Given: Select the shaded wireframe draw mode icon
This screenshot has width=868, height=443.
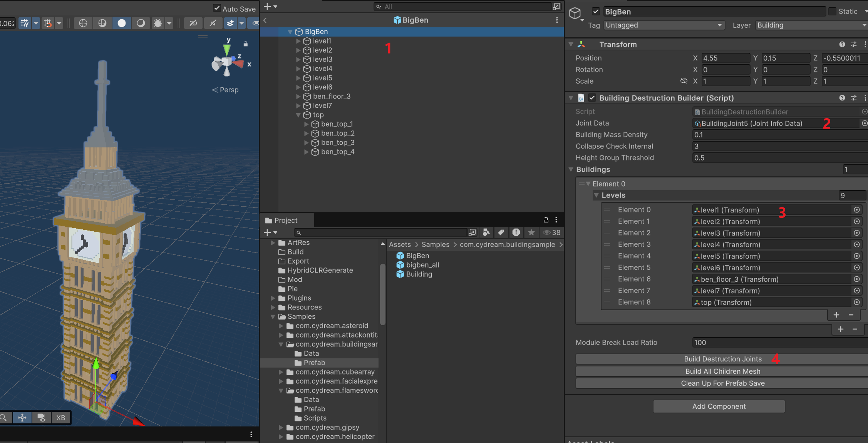Looking at the screenshot, I should point(102,23).
